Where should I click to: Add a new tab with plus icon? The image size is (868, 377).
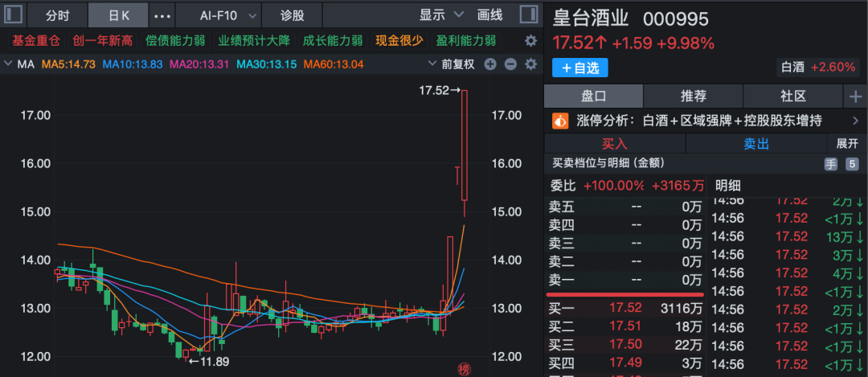click(855, 96)
